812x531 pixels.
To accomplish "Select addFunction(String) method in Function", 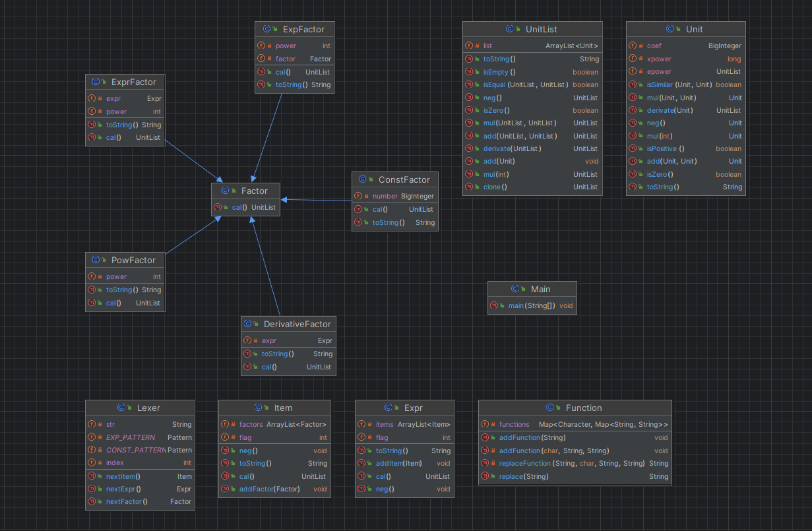I will click(575, 437).
